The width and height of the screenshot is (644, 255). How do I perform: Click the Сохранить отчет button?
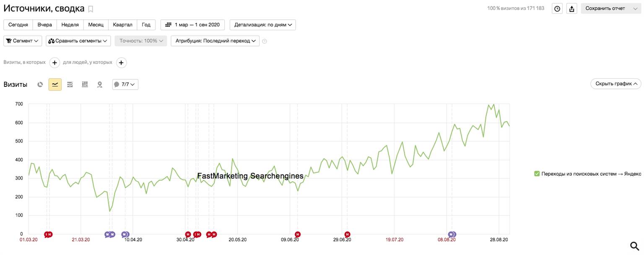[x=605, y=8]
